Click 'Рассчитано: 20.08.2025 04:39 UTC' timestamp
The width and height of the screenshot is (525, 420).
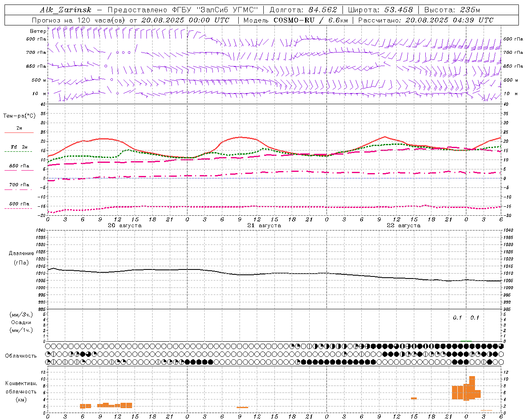[426, 20]
